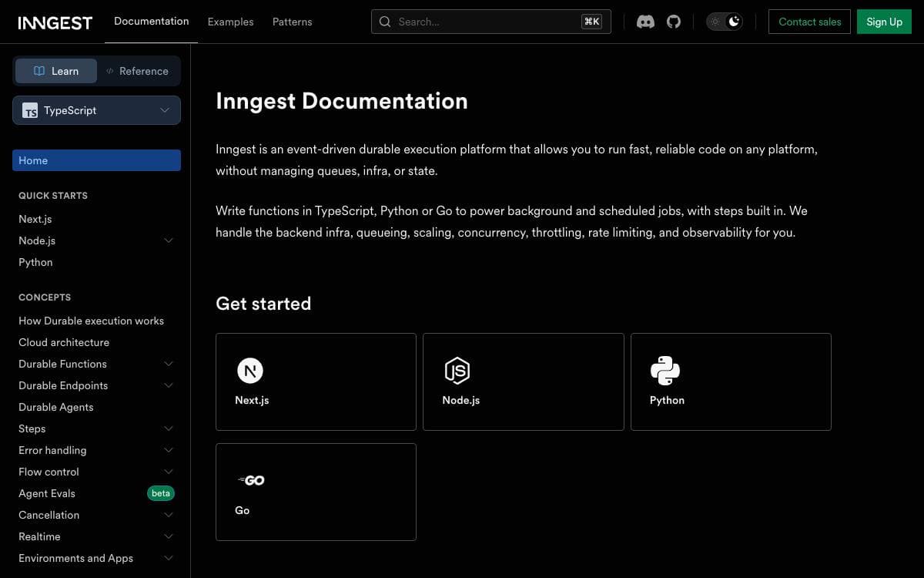Click the Next.js logo icon
924x578 pixels.
point(250,371)
